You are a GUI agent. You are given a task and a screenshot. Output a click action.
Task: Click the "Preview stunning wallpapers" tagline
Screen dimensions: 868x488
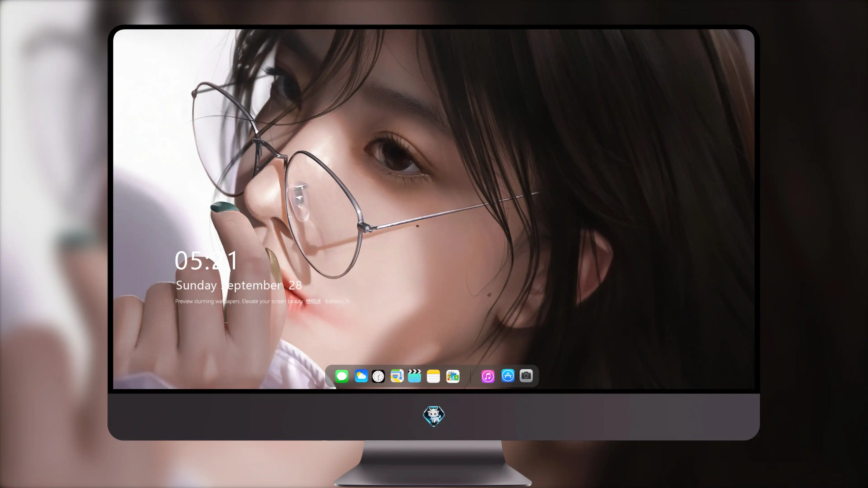262,301
